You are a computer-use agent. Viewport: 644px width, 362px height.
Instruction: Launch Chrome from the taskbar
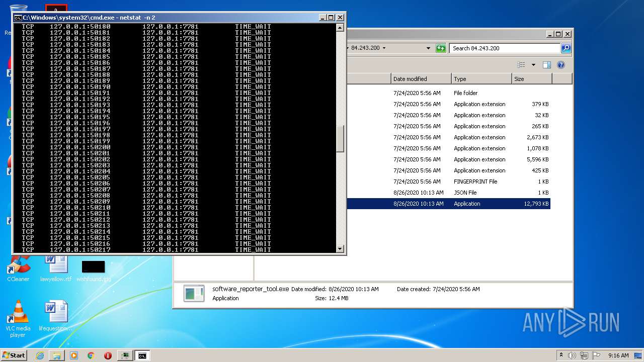coord(91,355)
